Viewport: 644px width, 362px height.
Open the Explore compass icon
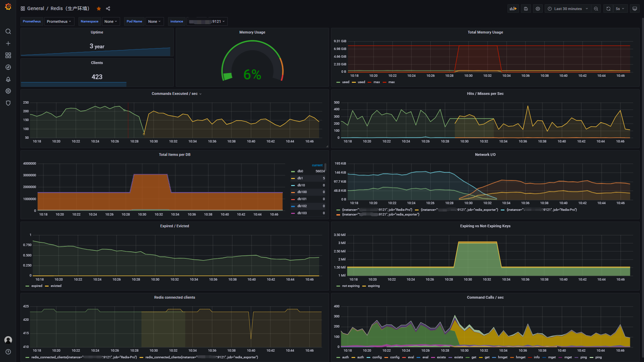(x=8, y=67)
